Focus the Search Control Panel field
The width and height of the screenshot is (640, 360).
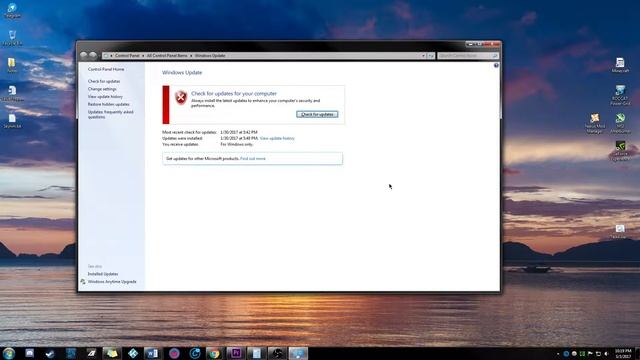pos(468,56)
